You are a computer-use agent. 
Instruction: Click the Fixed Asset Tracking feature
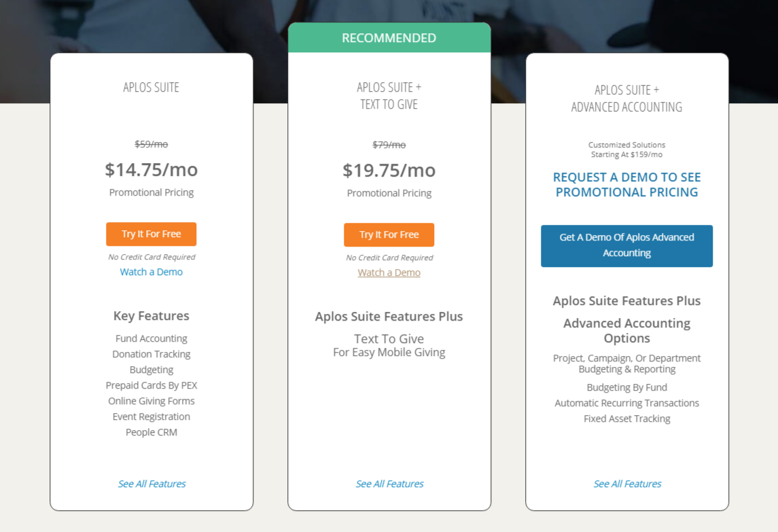point(626,419)
